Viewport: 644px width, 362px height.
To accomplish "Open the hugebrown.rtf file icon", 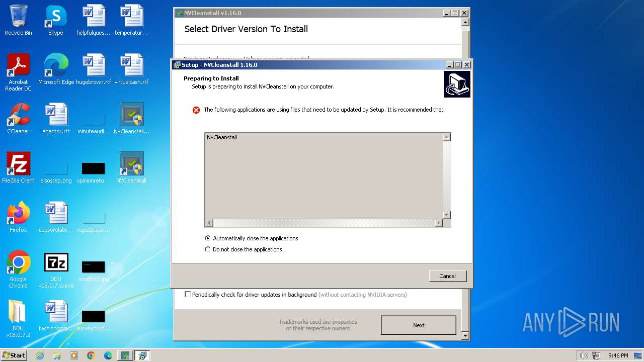I will click(94, 69).
